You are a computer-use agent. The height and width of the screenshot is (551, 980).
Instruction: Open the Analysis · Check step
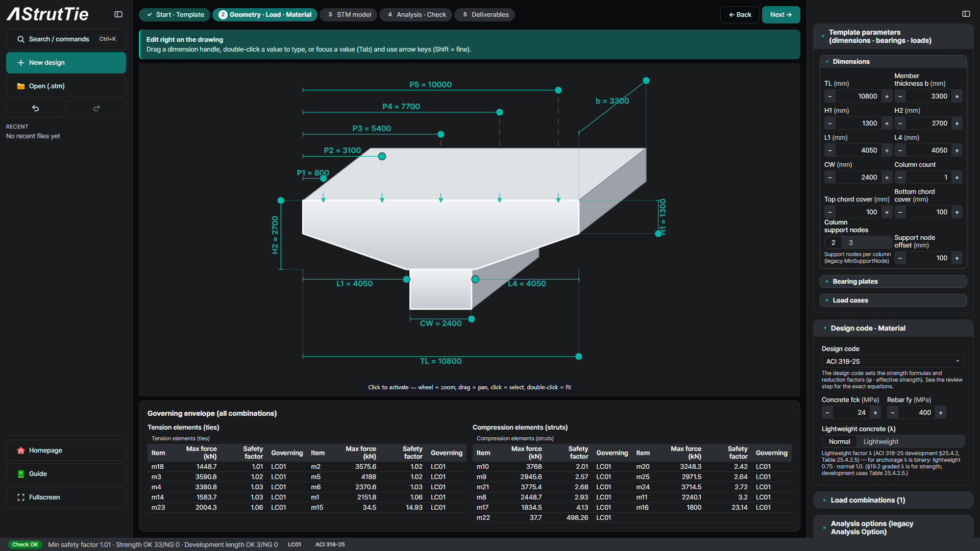(416, 15)
